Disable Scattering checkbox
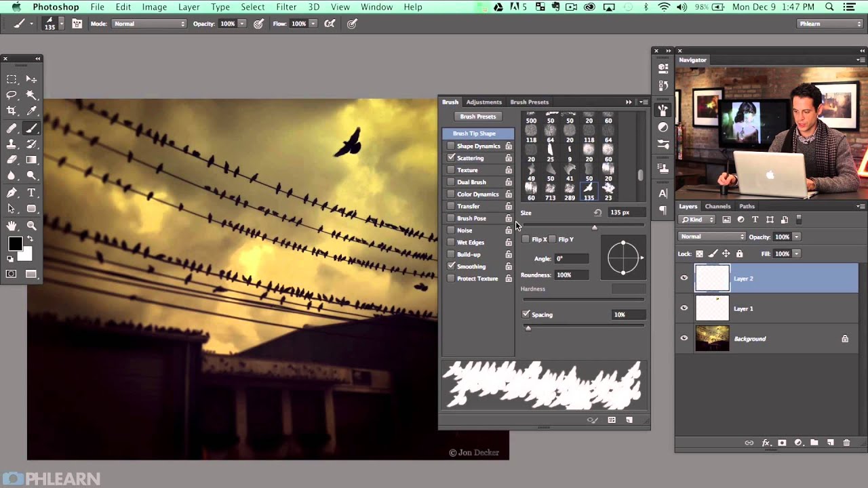 click(451, 158)
